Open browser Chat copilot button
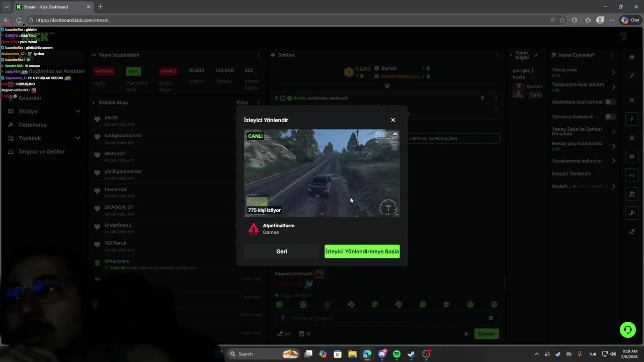 (x=630, y=20)
